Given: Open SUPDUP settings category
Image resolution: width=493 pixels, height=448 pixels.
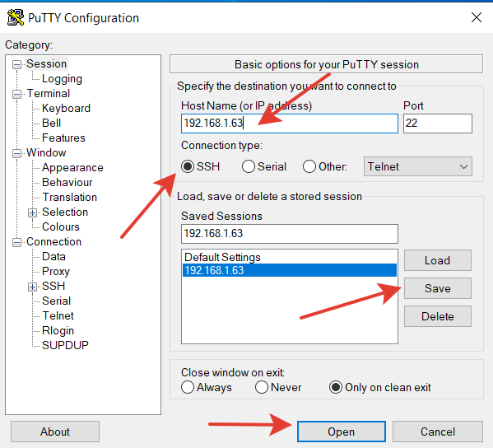Looking at the screenshot, I should tap(65, 345).
